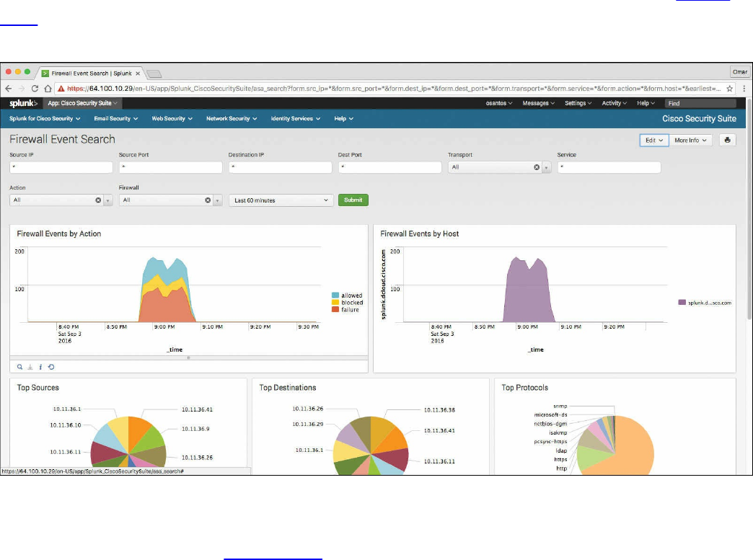Clear the Transport selection with X icon
The width and height of the screenshot is (753, 560).
coord(537,167)
